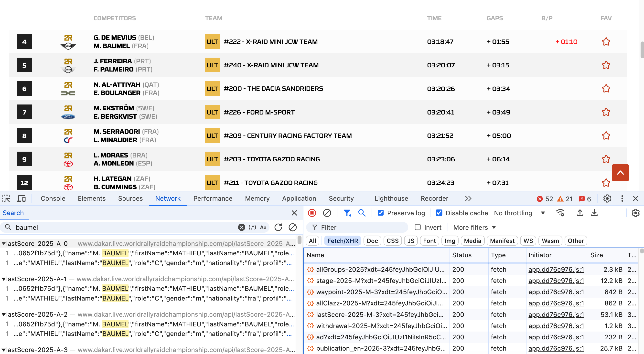This screenshot has height=354, width=644.
Task: Refresh search results with reload icon
Action: click(x=278, y=227)
